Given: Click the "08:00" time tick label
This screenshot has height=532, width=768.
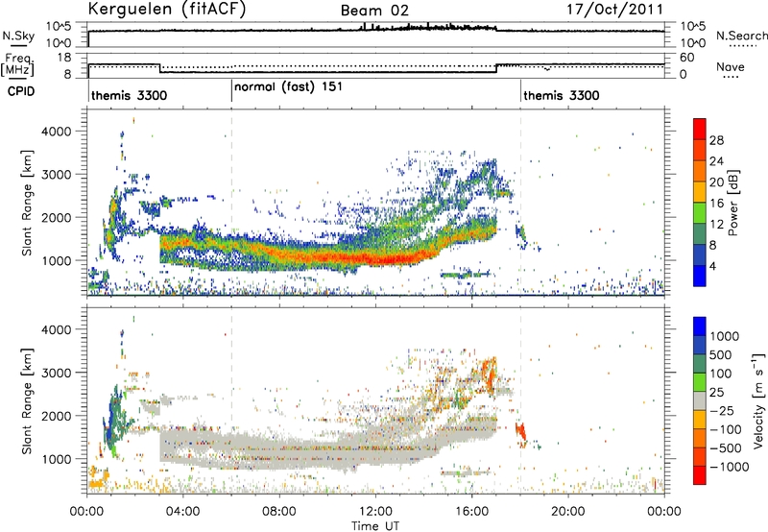Looking at the screenshot, I should coord(279,512).
